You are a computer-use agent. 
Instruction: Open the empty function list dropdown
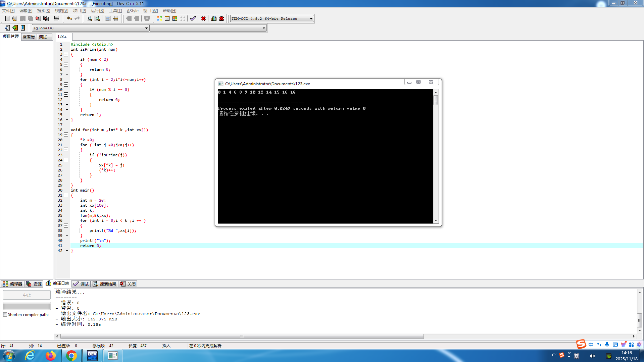point(264,28)
